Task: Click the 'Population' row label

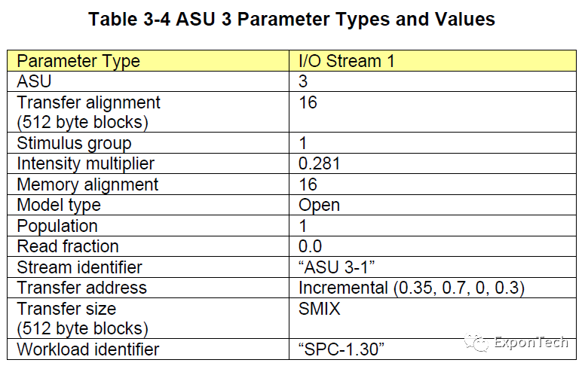Action: pos(57,226)
